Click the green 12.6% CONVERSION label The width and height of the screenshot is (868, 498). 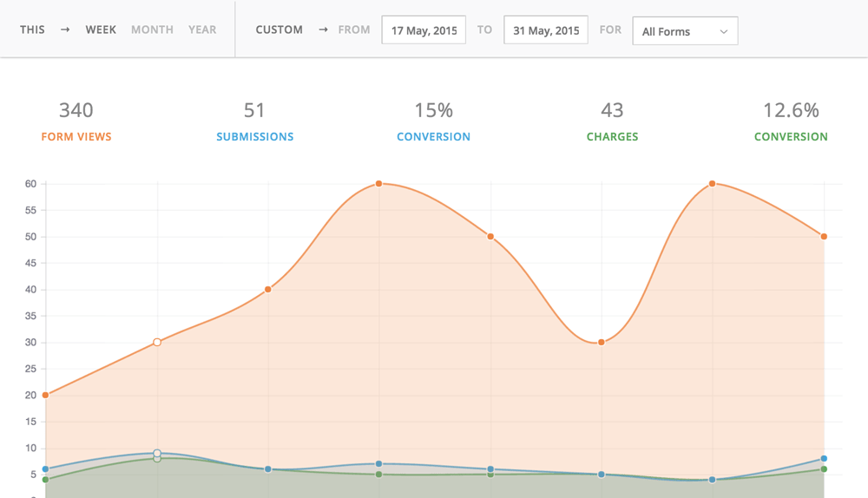pos(791,136)
